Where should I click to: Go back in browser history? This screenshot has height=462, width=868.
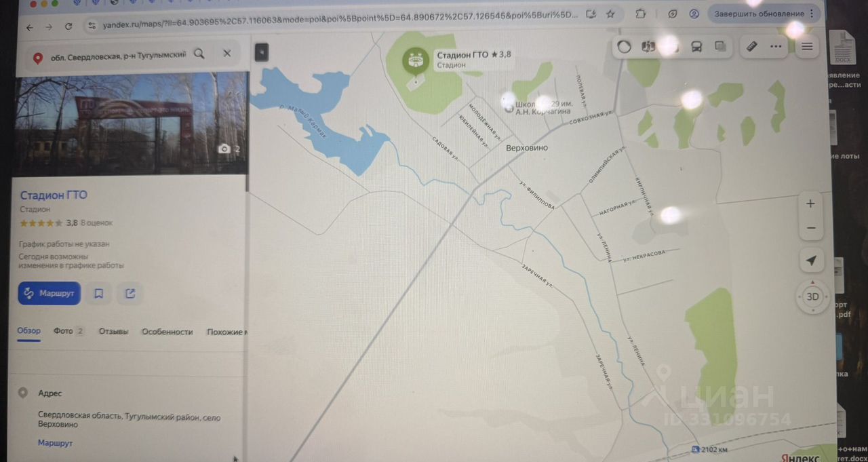pyautogui.click(x=29, y=26)
